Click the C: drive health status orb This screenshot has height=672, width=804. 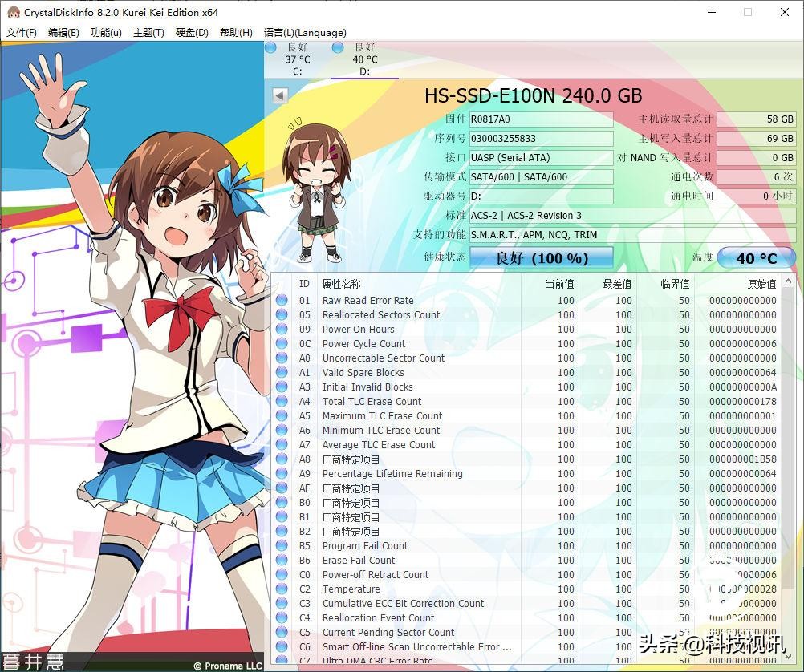[x=271, y=48]
